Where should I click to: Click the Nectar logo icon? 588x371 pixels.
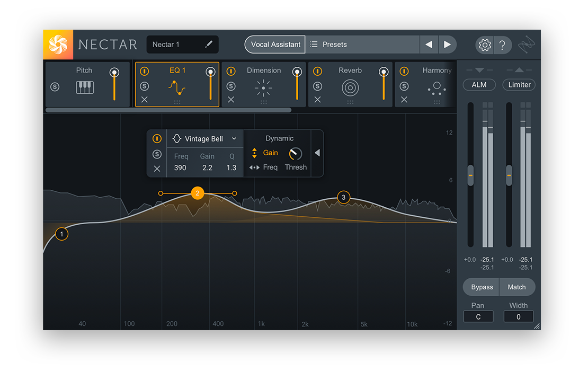click(58, 45)
